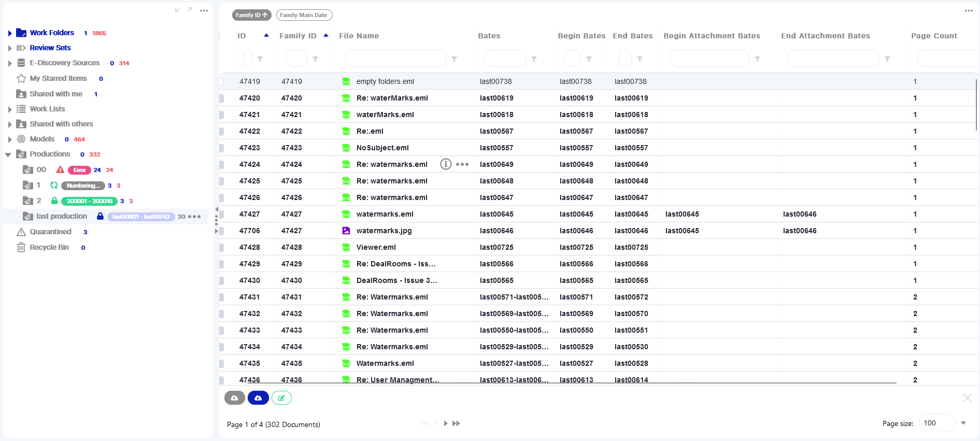This screenshot has height=441, width=980.
Task: Select checkbox for row 47420
Action: tap(221, 98)
